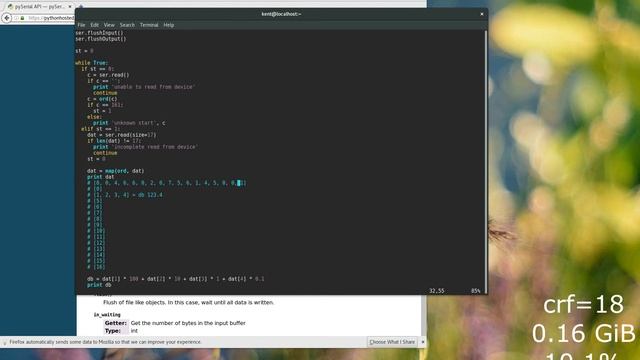
Task: Click the 'Flush of file like objects' description
Action: click(x=189, y=302)
